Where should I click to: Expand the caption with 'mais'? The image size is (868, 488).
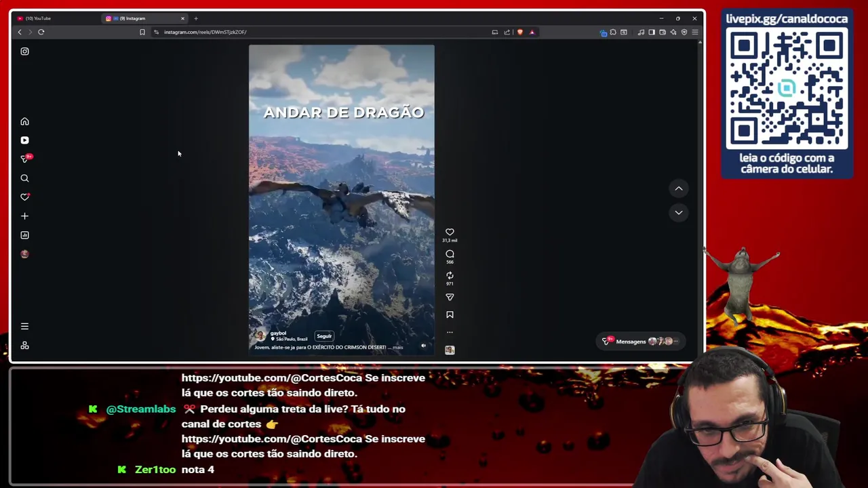pos(398,347)
